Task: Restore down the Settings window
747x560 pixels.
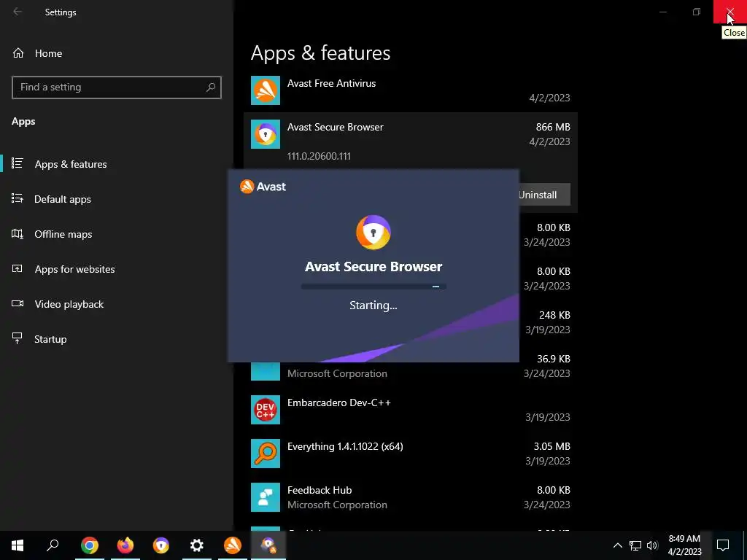Action: (x=697, y=12)
